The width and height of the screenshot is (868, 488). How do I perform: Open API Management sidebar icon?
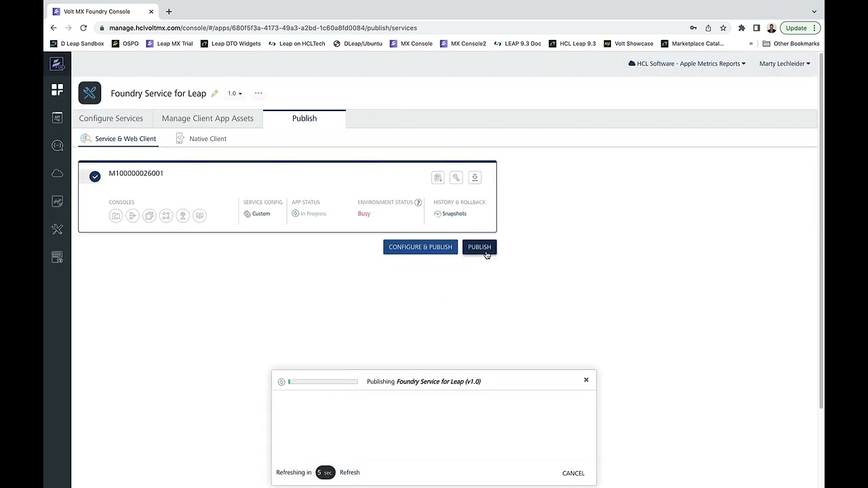[57, 118]
